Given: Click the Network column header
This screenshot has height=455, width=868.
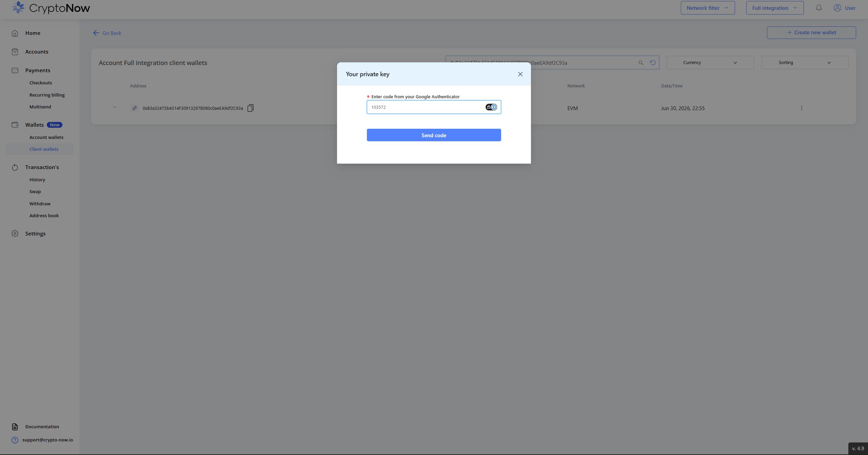Looking at the screenshot, I should click(576, 86).
